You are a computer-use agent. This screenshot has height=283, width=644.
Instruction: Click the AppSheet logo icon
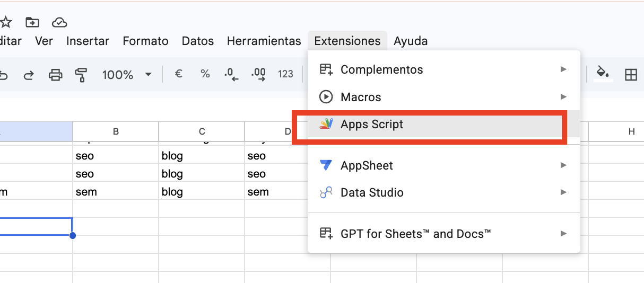coord(326,165)
